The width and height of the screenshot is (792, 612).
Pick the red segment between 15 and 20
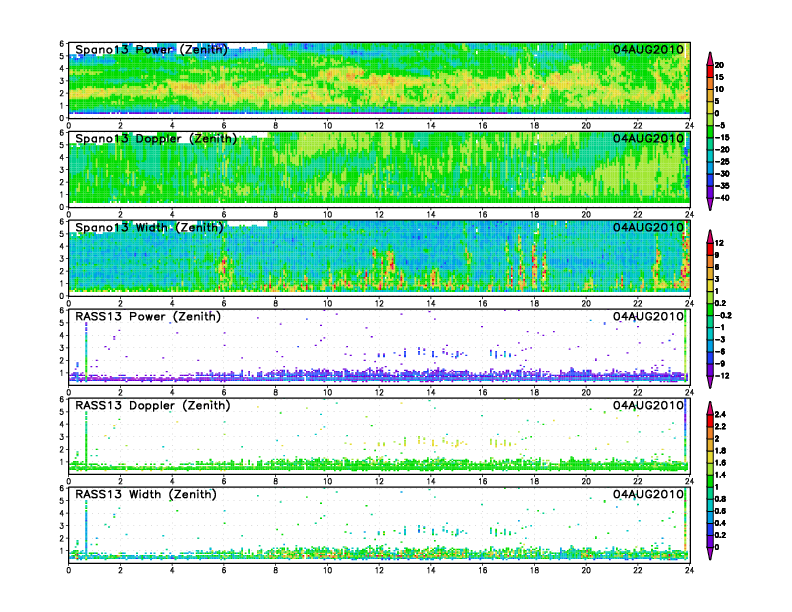click(710, 71)
